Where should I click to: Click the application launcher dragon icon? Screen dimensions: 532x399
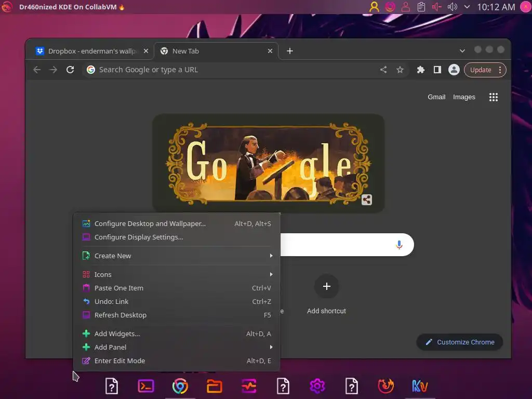click(6, 7)
